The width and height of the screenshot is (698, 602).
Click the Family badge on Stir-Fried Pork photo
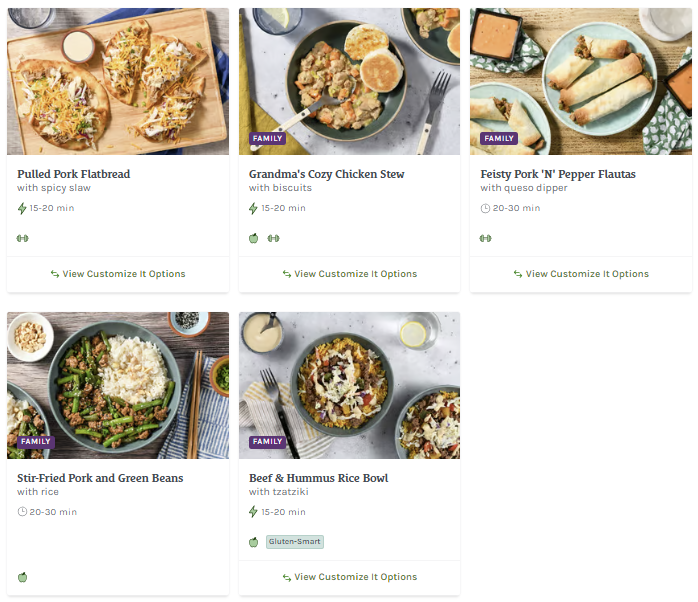click(36, 441)
